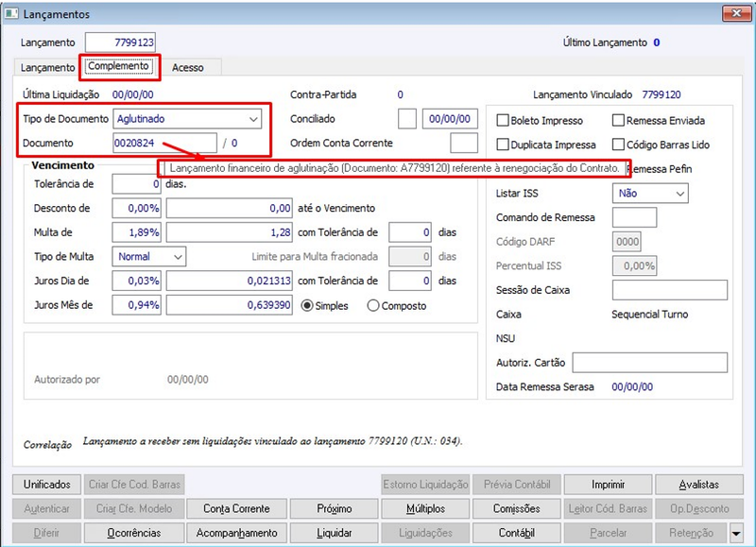Screen dimensions: 756x547
Task: Select the Composto interest radio button
Action: point(373,305)
